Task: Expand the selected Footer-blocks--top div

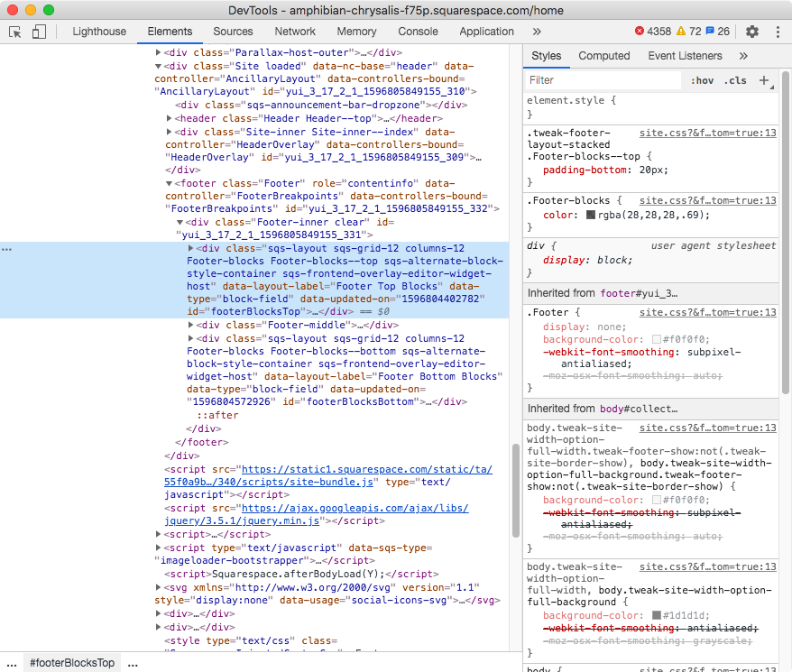Action: (x=190, y=248)
